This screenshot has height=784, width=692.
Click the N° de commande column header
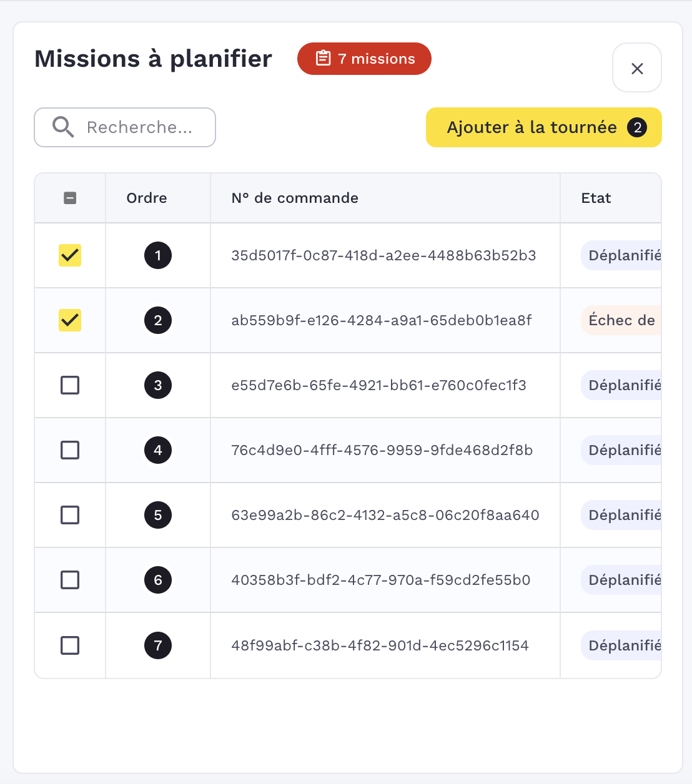pos(295,198)
